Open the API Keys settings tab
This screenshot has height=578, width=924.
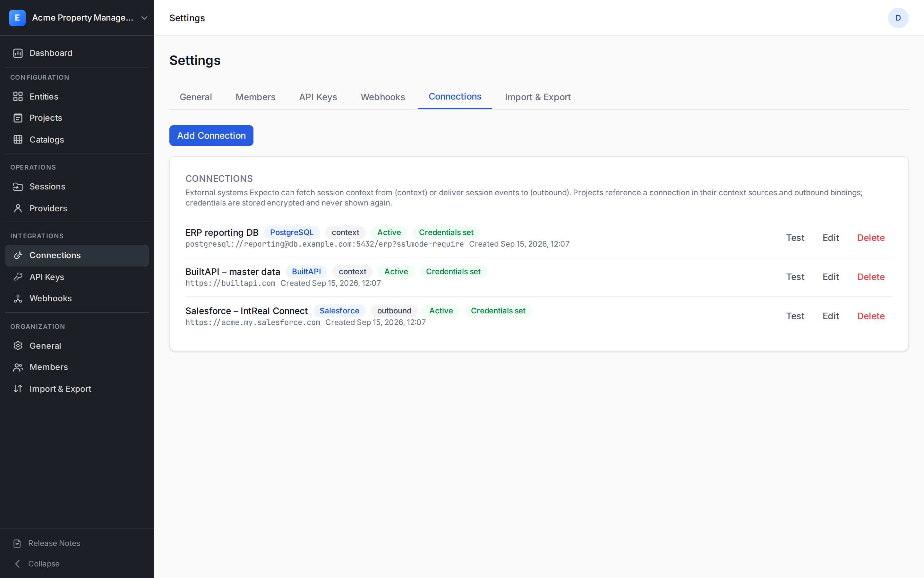point(318,97)
